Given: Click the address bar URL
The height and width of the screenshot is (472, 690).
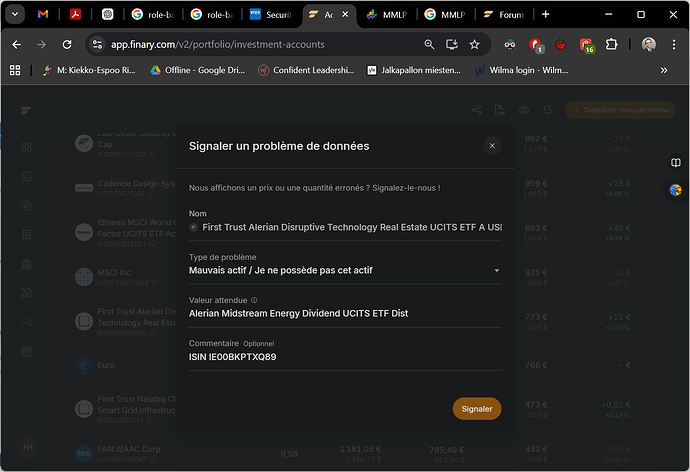Looking at the screenshot, I should click(x=217, y=44).
